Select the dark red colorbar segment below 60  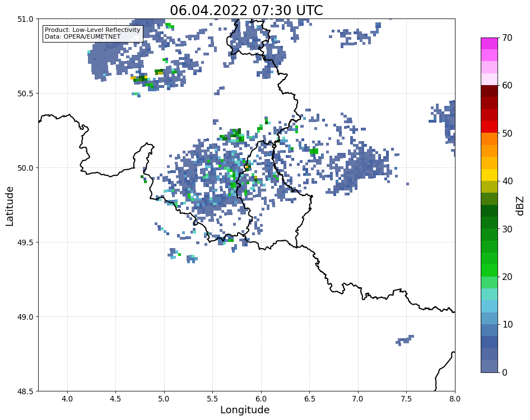click(x=489, y=91)
